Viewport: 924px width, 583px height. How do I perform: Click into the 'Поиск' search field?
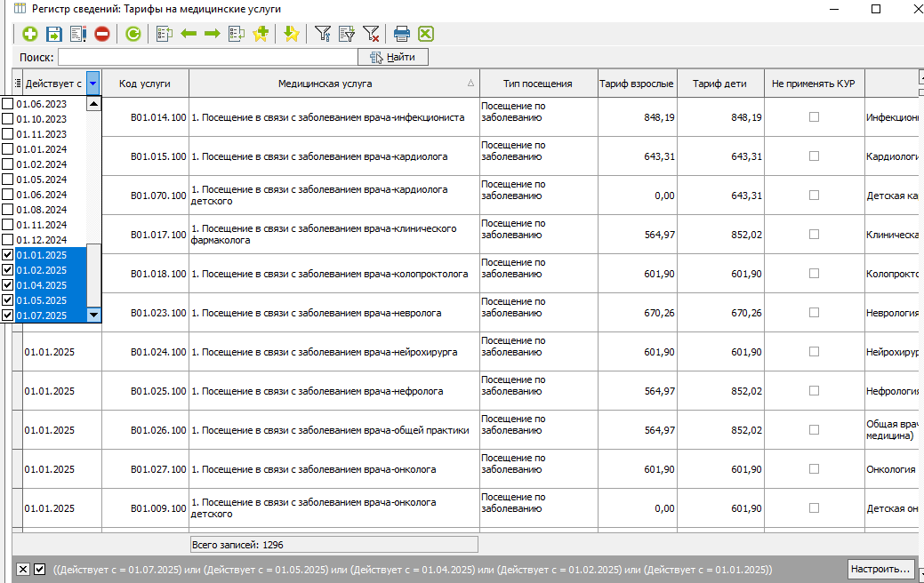pyautogui.click(x=206, y=57)
